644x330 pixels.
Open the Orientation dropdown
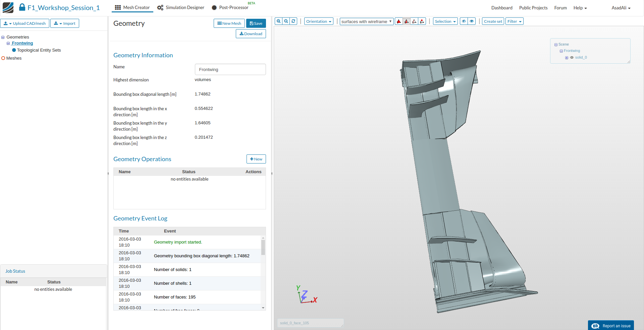tap(319, 21)
